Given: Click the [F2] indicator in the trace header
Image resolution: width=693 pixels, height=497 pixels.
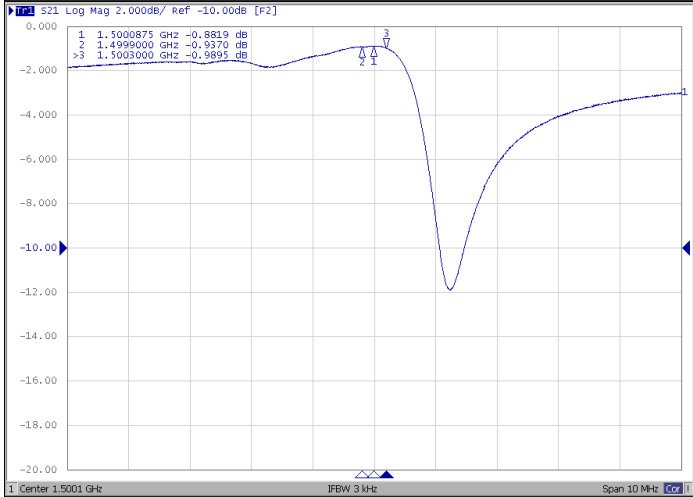Looking at the screenshot, I should click(267, 10).
